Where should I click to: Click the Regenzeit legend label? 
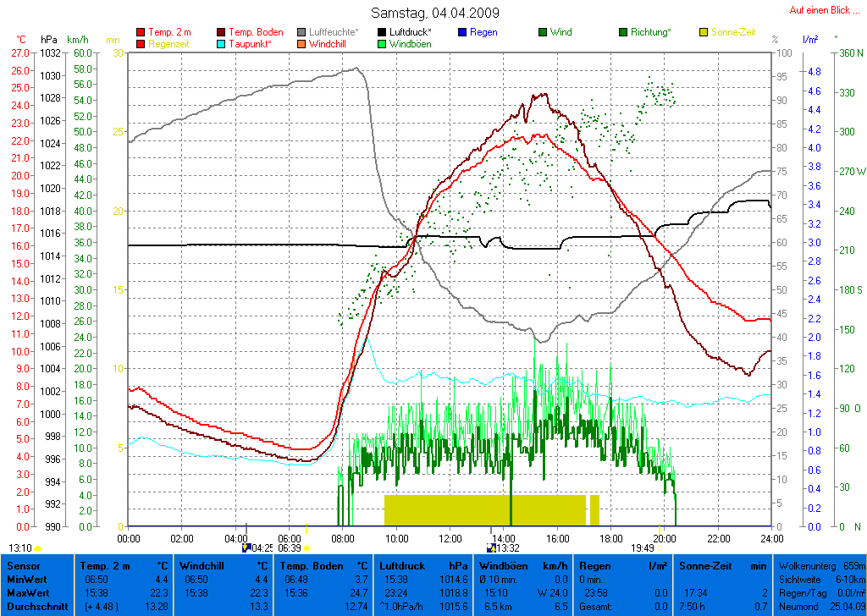[169, 44]
